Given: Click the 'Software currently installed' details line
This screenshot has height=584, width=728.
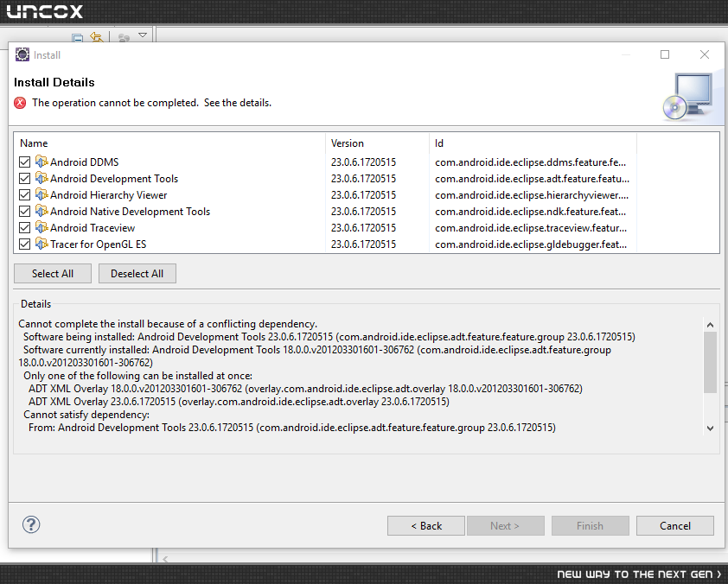Looking at the screenshot, I should [x=315, y=356].
